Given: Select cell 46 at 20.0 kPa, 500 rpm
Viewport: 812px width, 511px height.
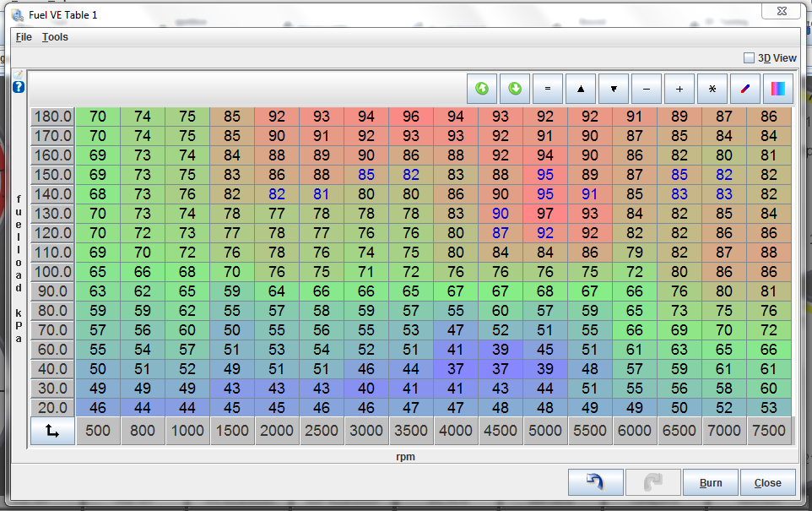Looking at the screenshot, I should tap(98, 408).
